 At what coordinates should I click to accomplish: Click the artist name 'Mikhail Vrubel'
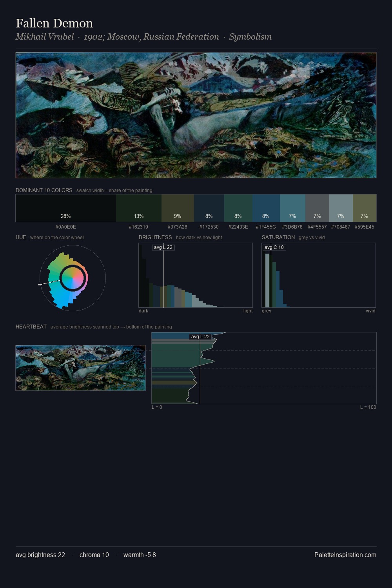45,37
